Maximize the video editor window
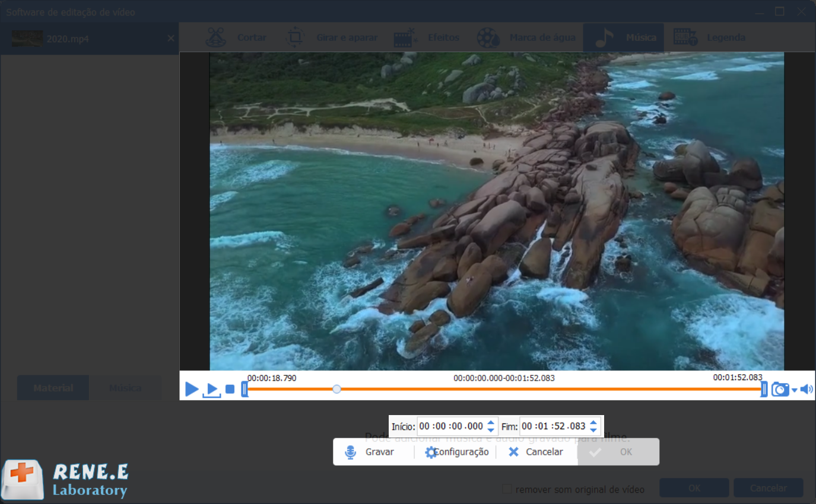Screen dimensions: 816x504 pos(780,11)
